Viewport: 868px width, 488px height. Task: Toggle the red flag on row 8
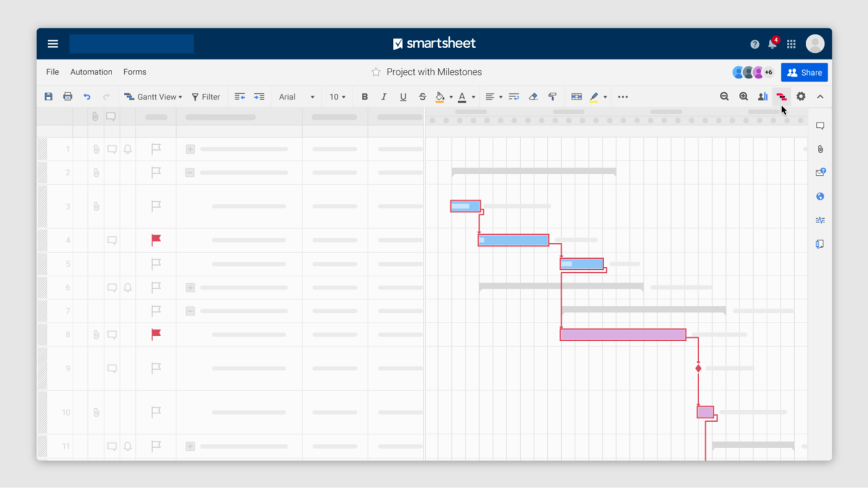[x=155, y=334]
